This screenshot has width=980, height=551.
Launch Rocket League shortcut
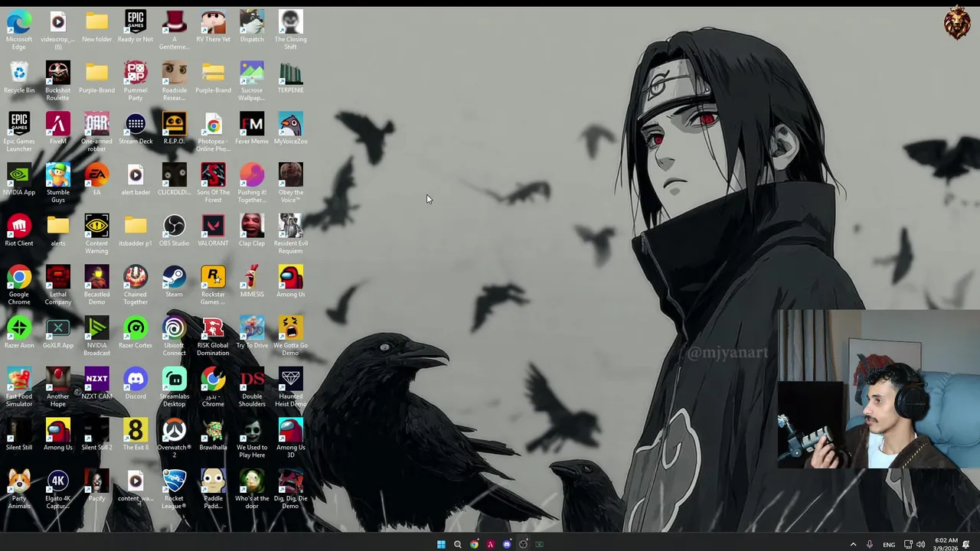pyautogui.click(x=175, y=489)
